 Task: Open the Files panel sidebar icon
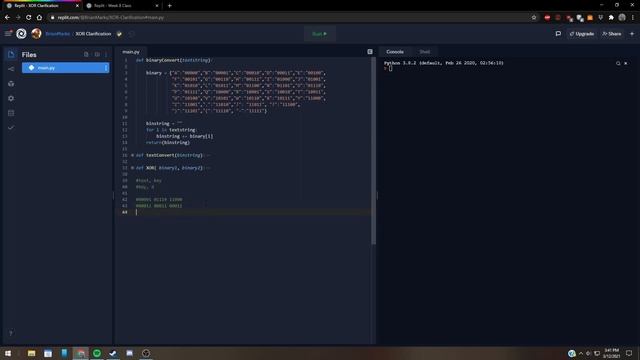click(x=11, y=54)
